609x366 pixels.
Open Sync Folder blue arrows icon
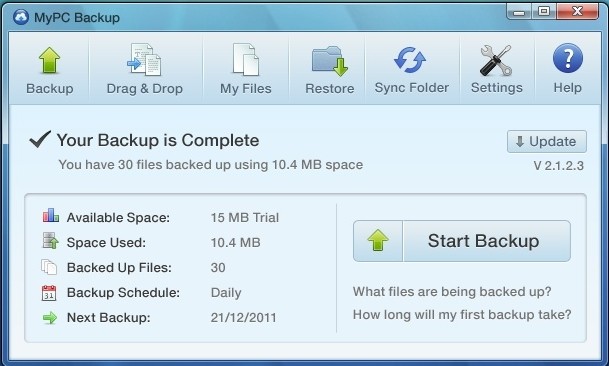pyautogui.click(x=410, y=60)
